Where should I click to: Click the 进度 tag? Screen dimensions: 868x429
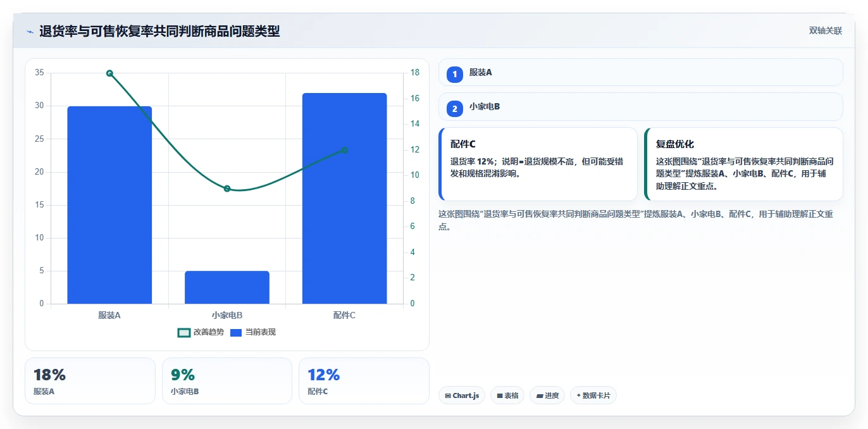click(x=547, y=395)
